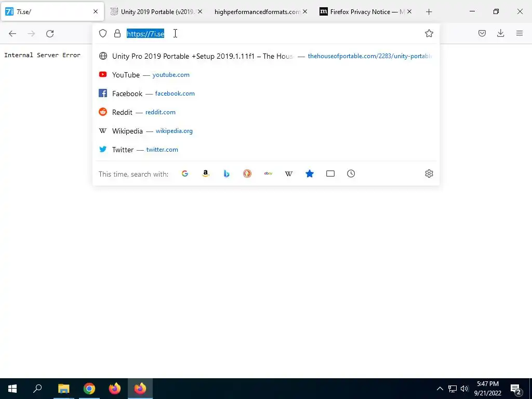
Task: Reload the current page
Action: (x=50, y=34)
